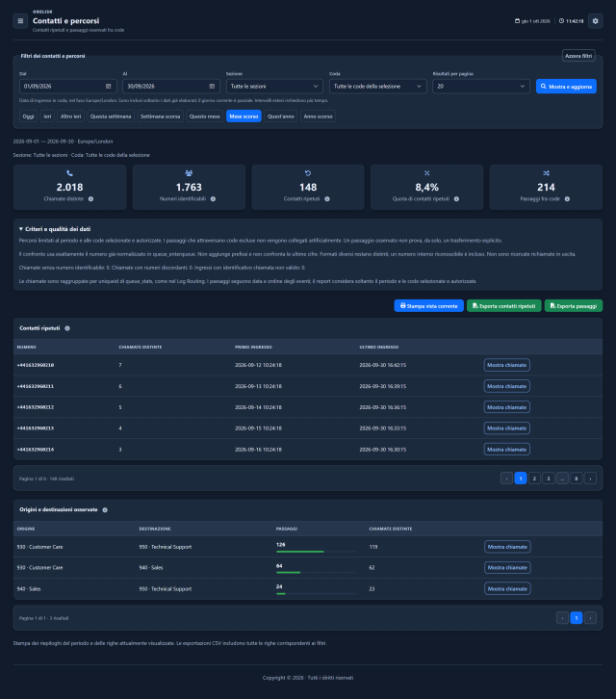Click progress bar for 64 passaggi

pyautogui.click(x=317, y=573)
